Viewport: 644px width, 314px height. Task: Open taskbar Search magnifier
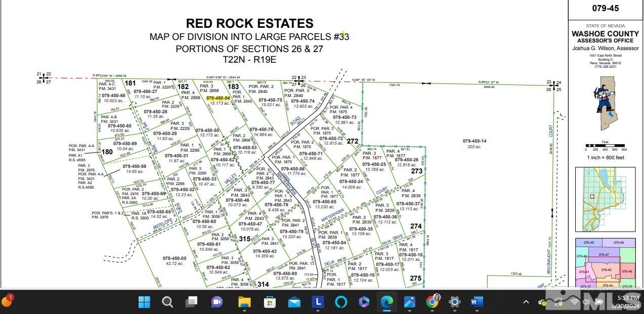(167, 302)
